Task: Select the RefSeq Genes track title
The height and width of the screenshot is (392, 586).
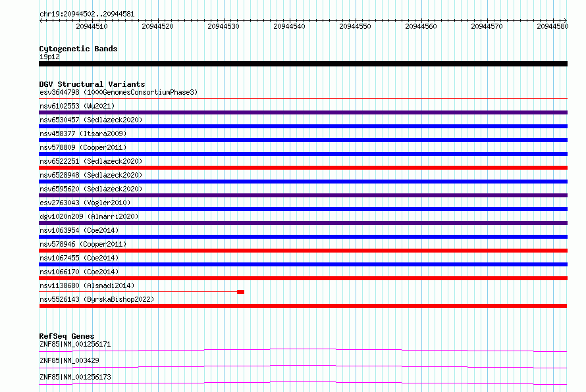Action: (x=67, y=336)
